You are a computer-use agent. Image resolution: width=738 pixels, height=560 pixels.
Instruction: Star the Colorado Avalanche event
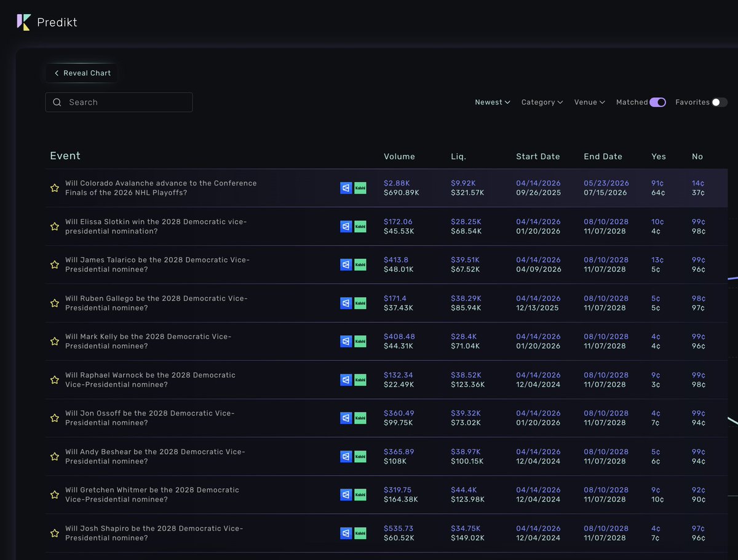(55, 188)
